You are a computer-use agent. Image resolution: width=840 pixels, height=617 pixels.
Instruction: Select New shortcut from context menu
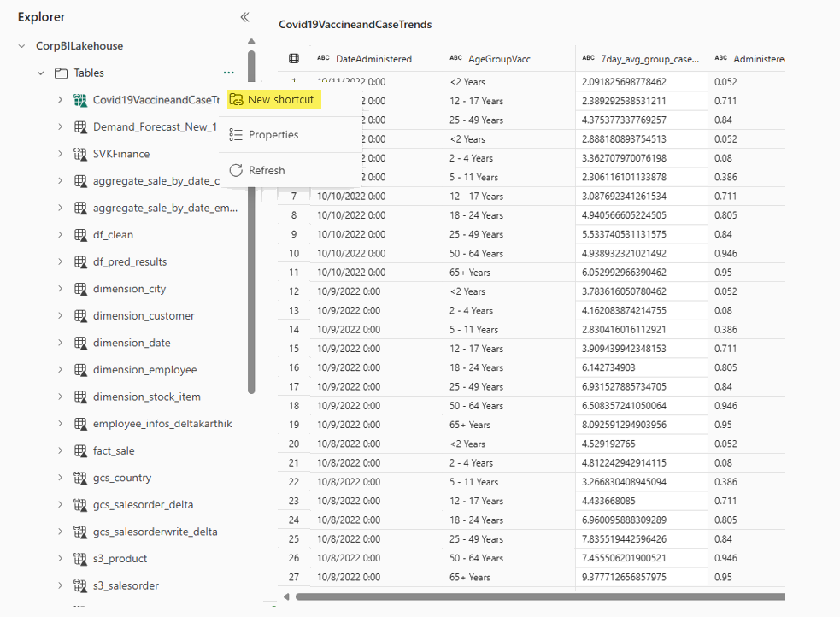pos(280,100)
